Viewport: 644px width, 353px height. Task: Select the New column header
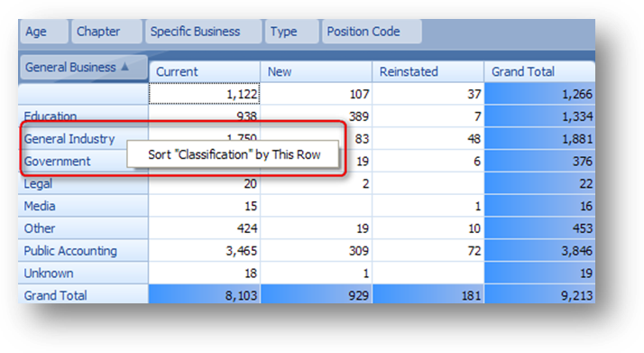pos(317,72)
